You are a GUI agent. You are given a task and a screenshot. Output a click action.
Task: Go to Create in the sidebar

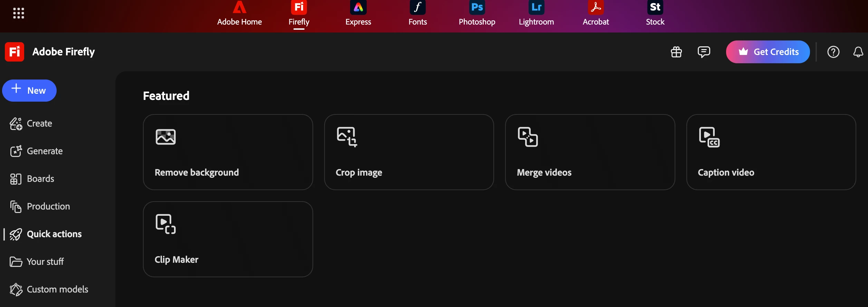(31, 123)
